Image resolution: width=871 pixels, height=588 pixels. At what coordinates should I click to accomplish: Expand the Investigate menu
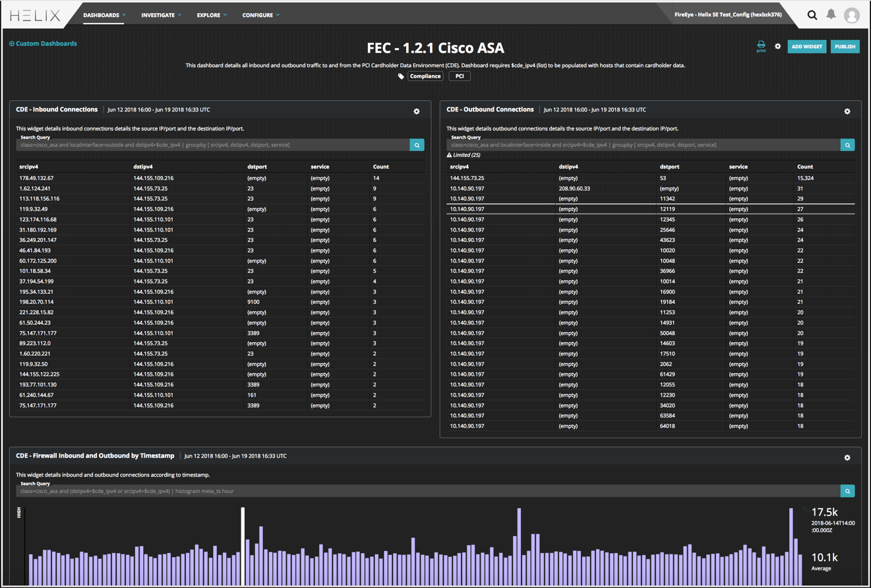161,15
